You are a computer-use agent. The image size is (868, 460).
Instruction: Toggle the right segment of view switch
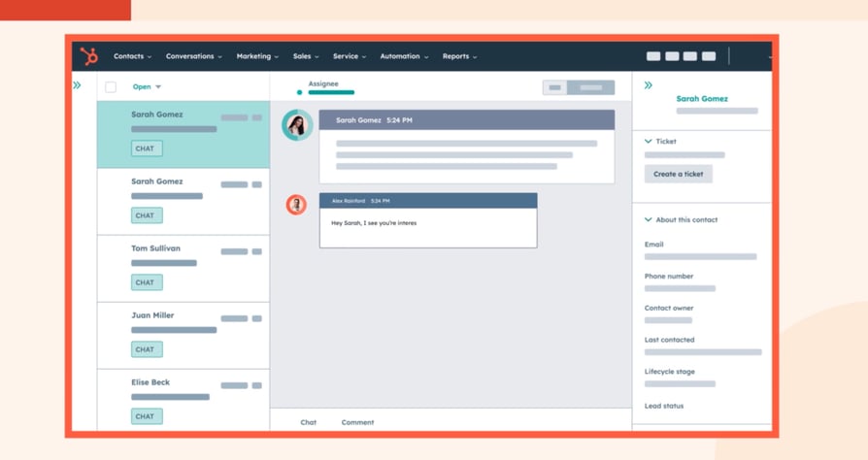(x=590, y=87)
